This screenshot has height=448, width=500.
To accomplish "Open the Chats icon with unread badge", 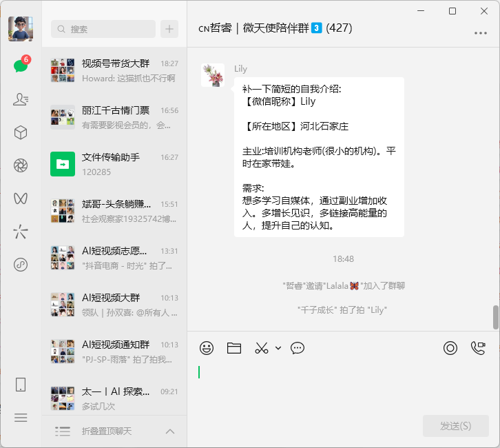I will pyautogui.click(x=20, y=66).
